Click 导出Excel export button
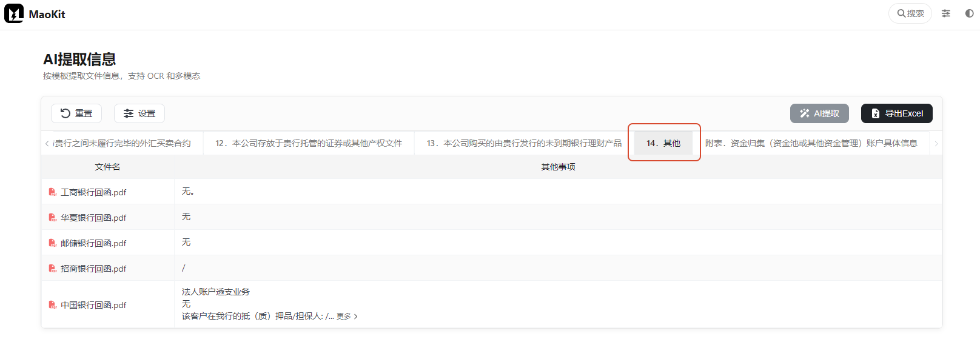Image resolution: width=980 pixels, height=339 pixels. coord(897,113)
